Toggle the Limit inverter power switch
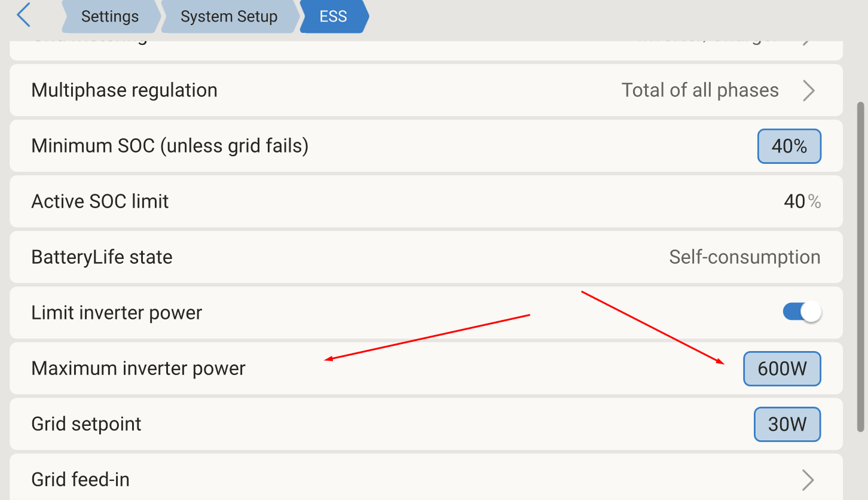The width and height of the screenshot is (868, 500). pyautogui.click(x=802, y=312)
